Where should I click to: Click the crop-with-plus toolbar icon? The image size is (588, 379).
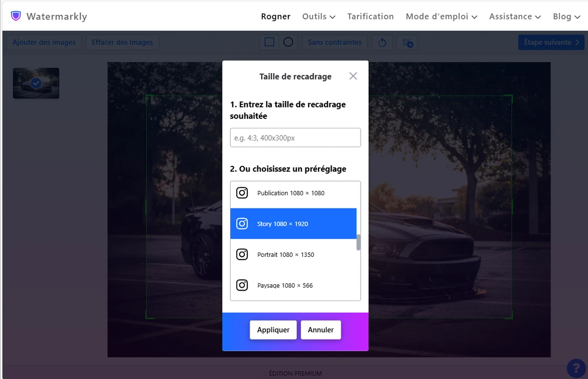(x=407, y=42)
